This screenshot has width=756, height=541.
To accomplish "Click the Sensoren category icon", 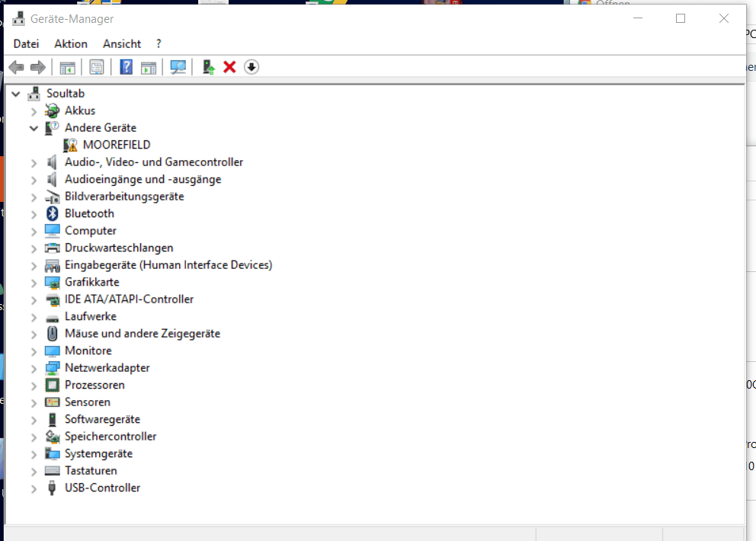I will [x=52, y=402].
